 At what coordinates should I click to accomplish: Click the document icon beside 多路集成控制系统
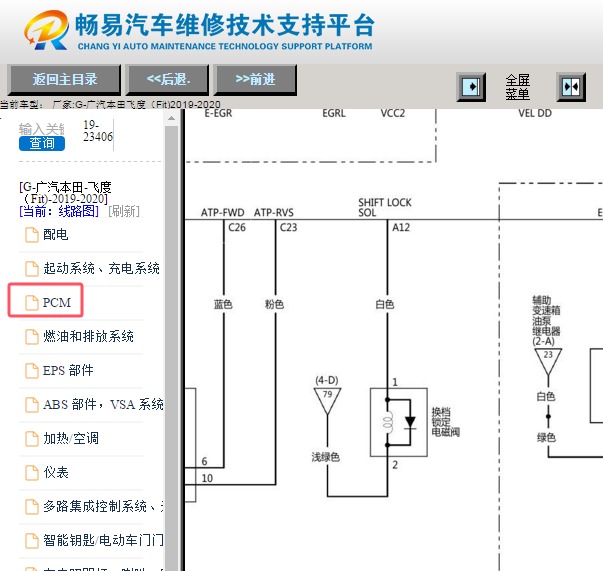(32, 507)
